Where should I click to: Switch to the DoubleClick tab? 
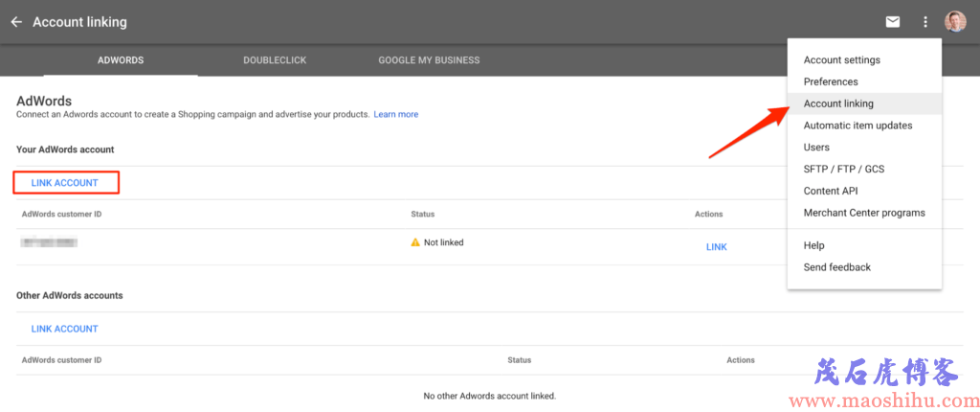click(x=275, y=60)
